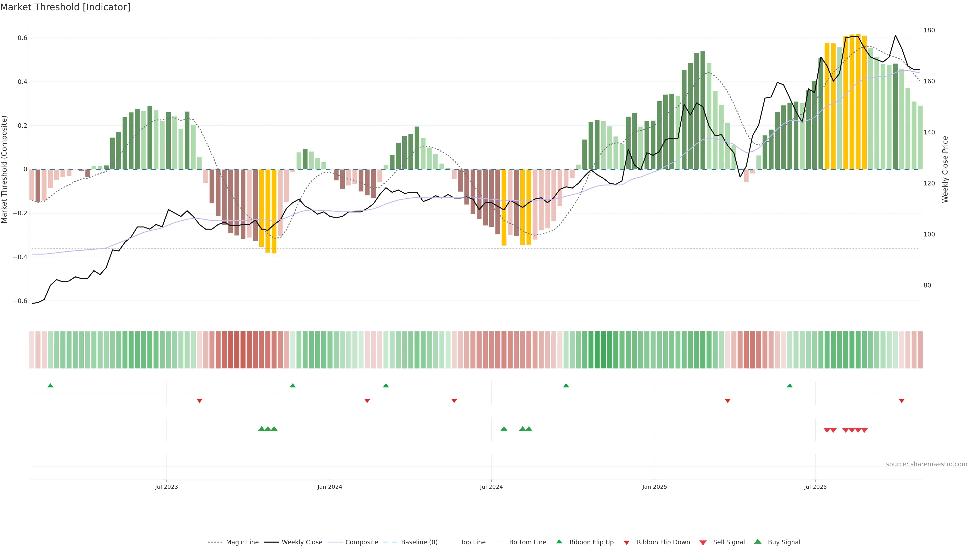Click the Market Threshold [Indicator] title
This screenshot has width=980, height=551.
[65, 7]
